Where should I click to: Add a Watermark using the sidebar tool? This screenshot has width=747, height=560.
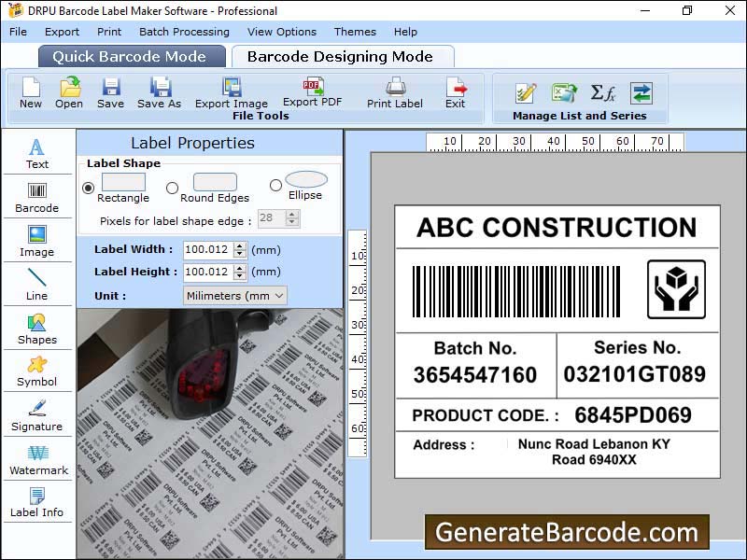(37, 460)
